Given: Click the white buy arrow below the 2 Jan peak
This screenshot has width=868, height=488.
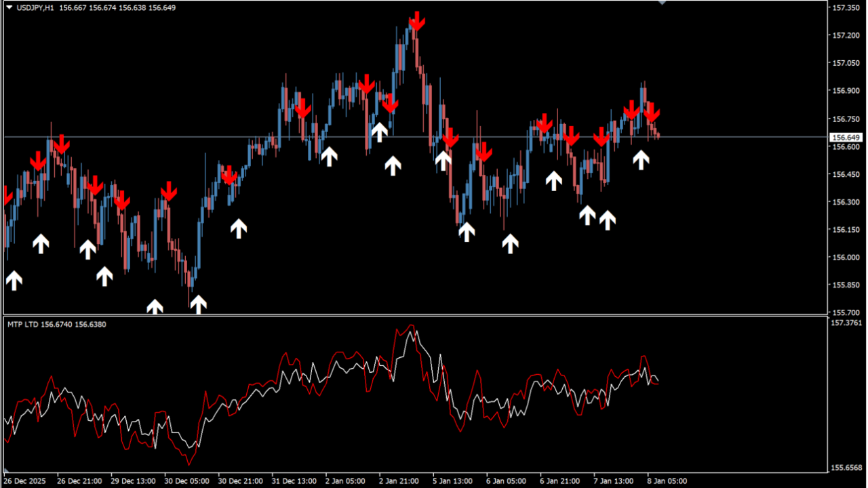Looking at the screenshot, I should coord(393,165).
